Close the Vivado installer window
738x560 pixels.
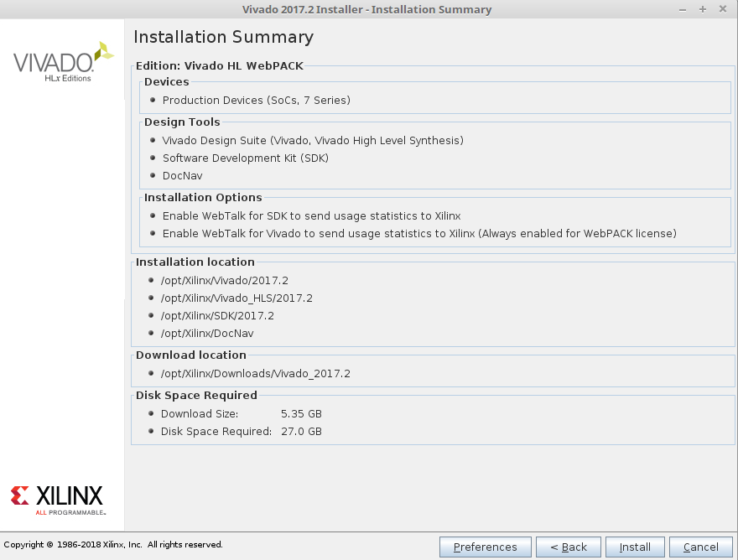point(723,9)
